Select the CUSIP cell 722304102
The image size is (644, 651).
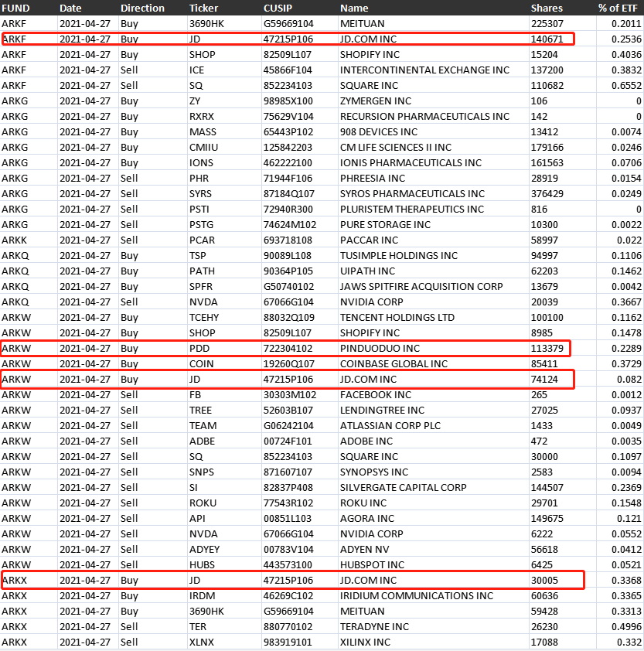pyautogui.click(x=288, y=349)
